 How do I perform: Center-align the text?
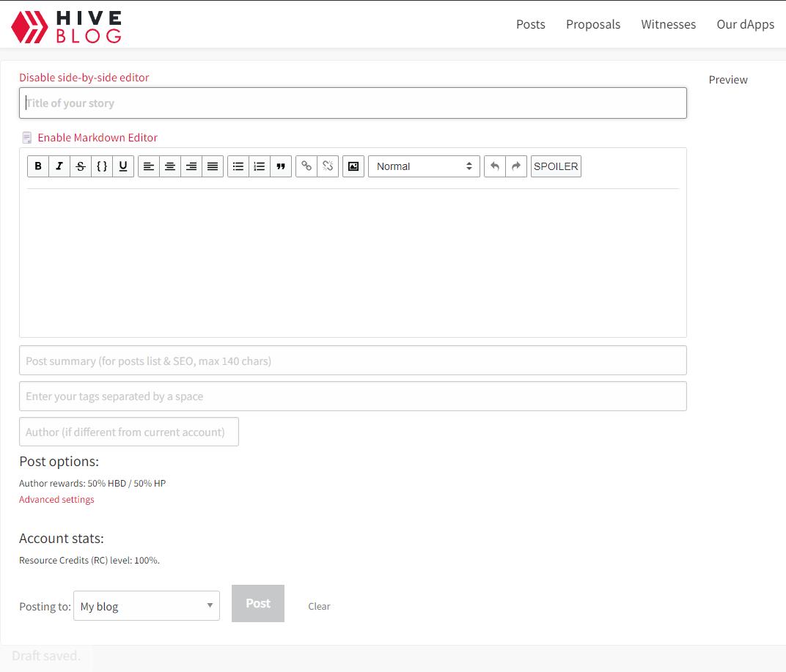pos(170,166)
